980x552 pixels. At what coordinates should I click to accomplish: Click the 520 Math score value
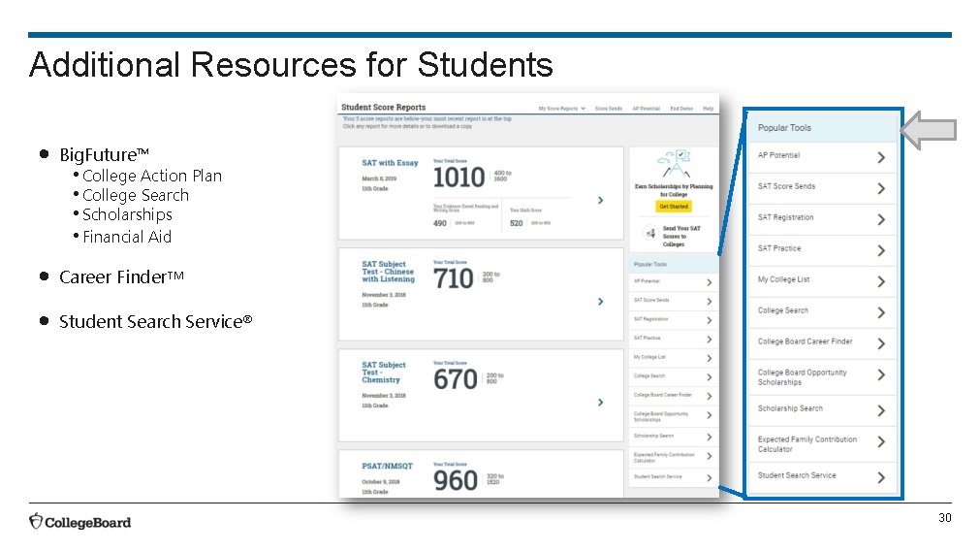click(517, 223)
